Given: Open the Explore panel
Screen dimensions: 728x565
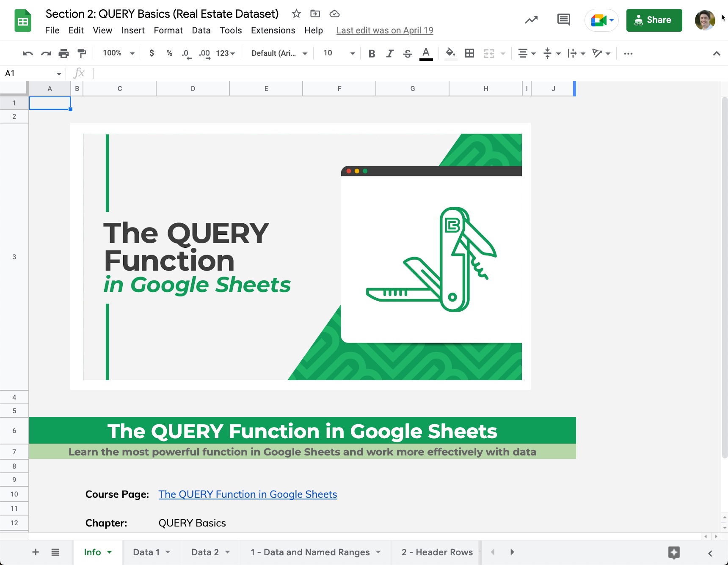Looking at the screenshot, I should pos(674,552).
